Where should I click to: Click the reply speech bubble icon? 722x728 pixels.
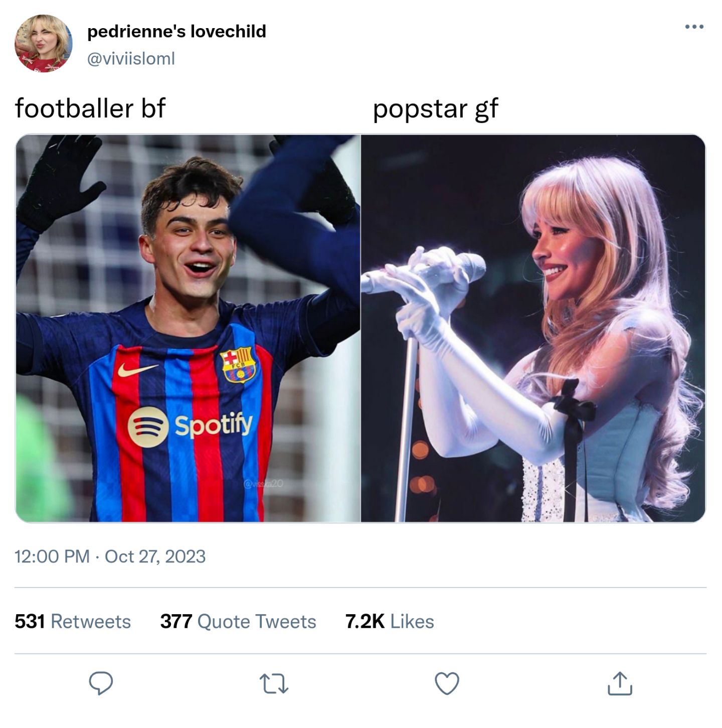point(101,683)
